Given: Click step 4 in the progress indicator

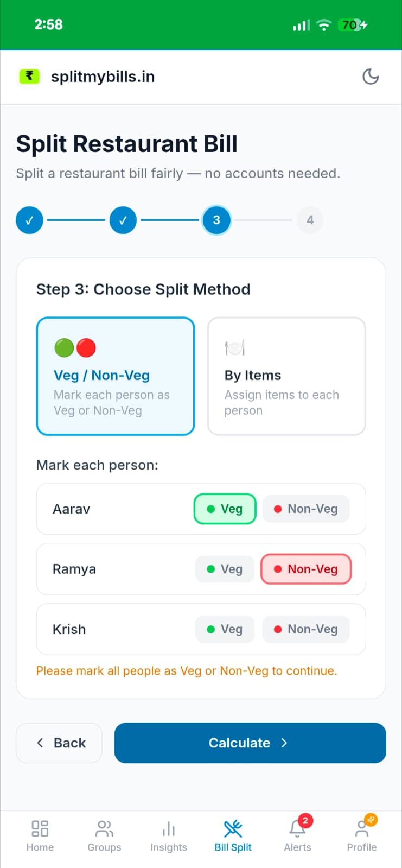Looking at the screenshot, I should coord(310,220).
